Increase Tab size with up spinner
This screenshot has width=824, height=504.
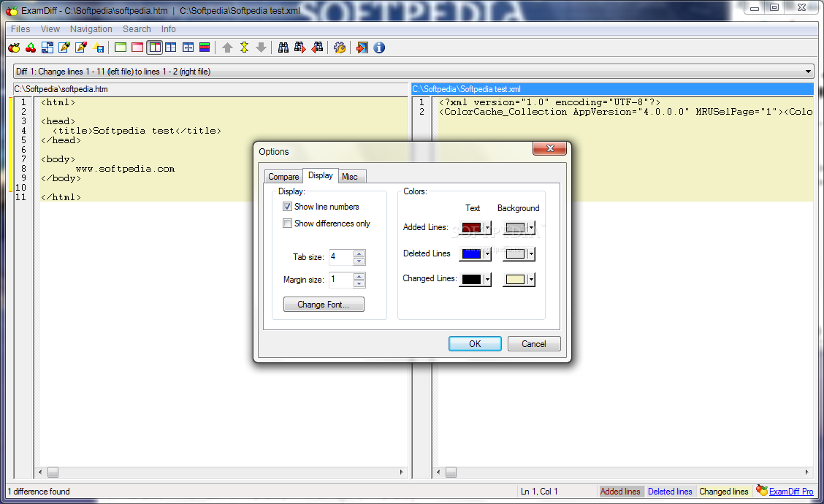(x=359, y=254)
